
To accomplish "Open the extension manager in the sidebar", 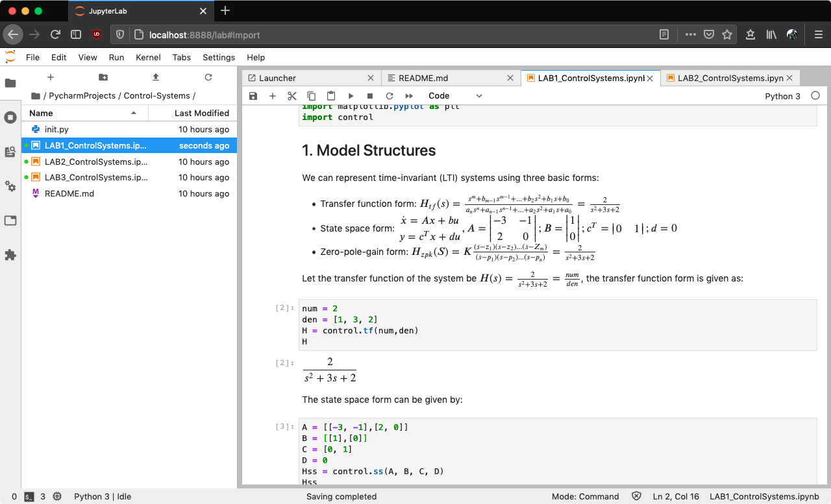I will tap(10, 255).
